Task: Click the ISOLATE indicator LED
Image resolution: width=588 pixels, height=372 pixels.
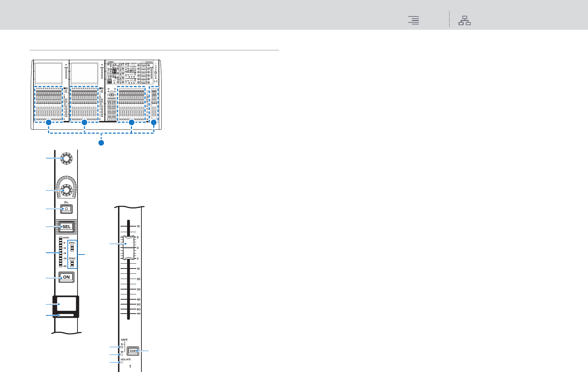Action: [122, 362]
